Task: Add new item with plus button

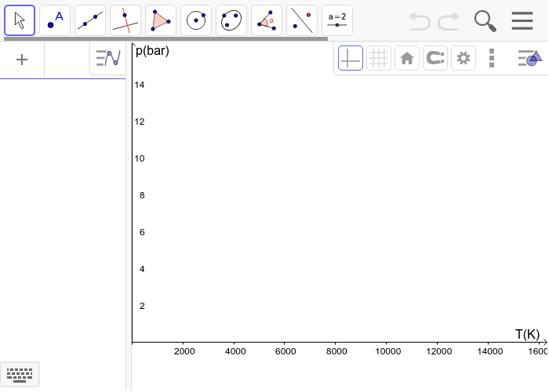Action: click(22, 60)
